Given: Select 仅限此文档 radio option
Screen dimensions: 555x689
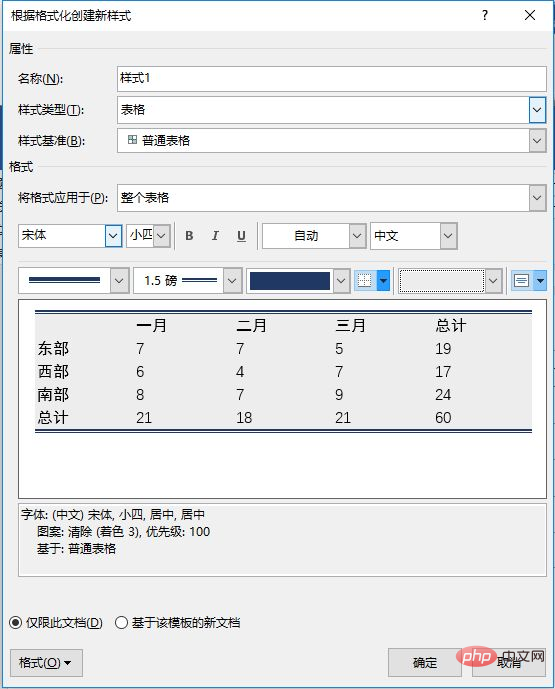Looking at the screenshot, I should tap(56, 623).
